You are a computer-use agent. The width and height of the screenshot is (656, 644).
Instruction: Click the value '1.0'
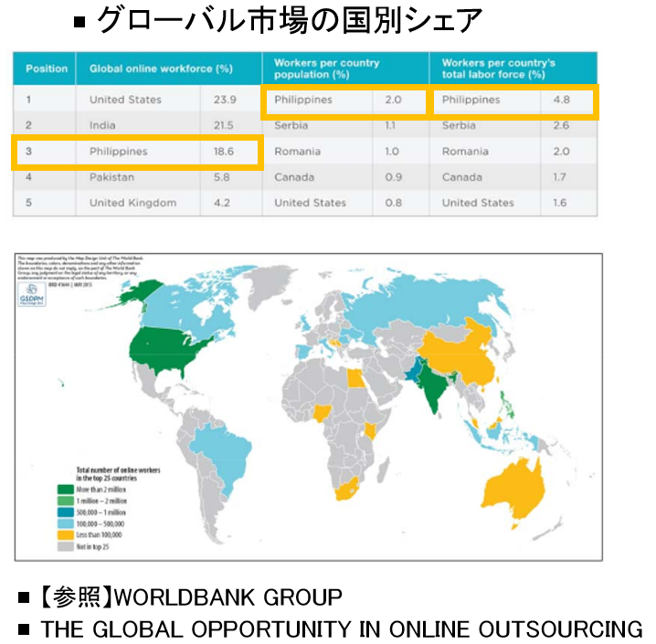click(392, 152)
